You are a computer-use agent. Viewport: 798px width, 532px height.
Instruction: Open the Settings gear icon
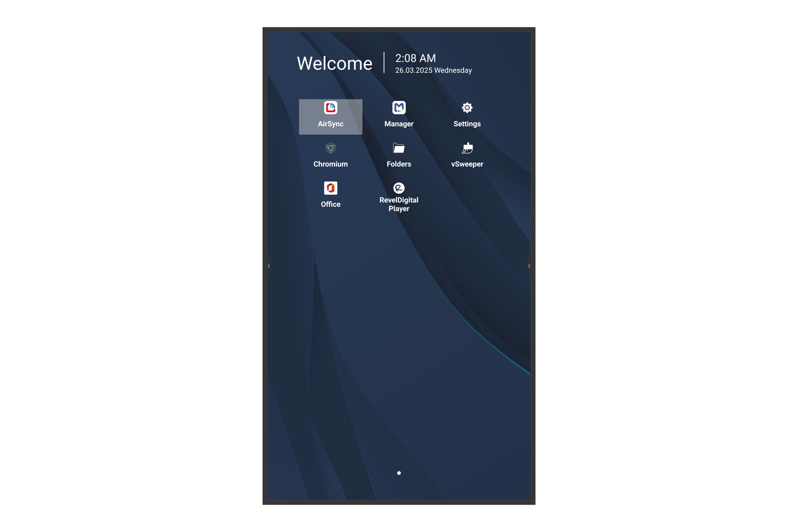point(467,108)
